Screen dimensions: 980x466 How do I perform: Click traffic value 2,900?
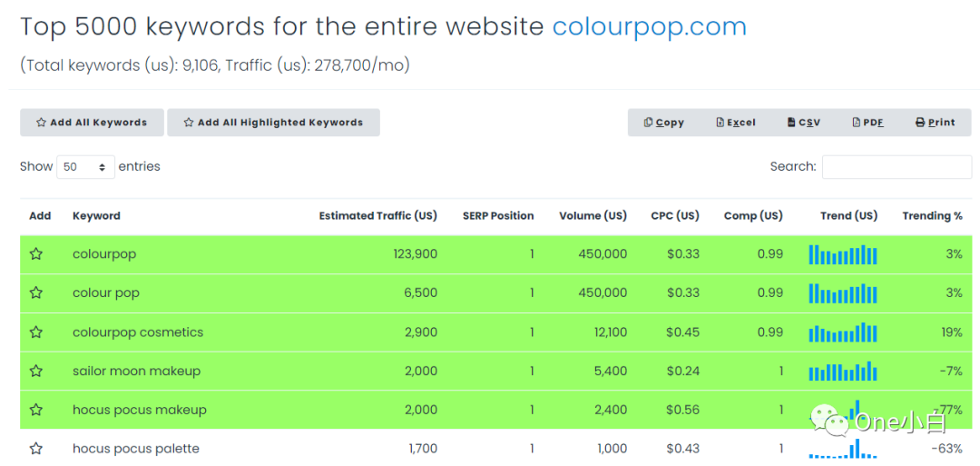tap(421, 332)
